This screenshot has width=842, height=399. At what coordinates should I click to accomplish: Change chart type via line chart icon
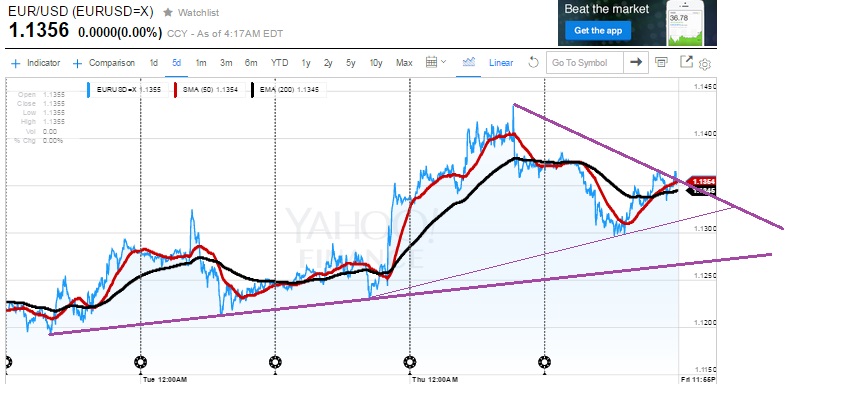(469, 62)
